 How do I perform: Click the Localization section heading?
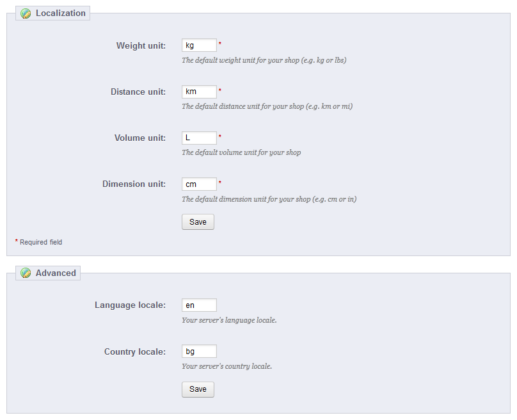(x=61, y=13)
